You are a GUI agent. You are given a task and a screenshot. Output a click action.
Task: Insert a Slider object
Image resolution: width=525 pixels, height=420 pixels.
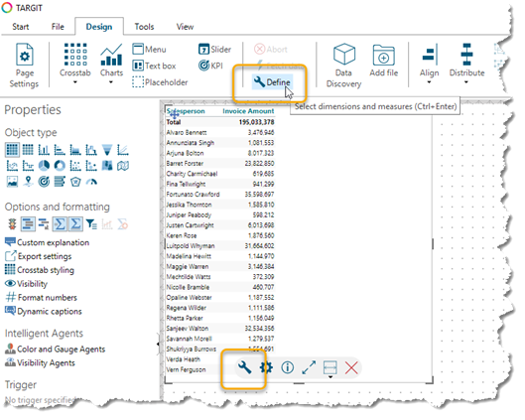pos(214,50)
